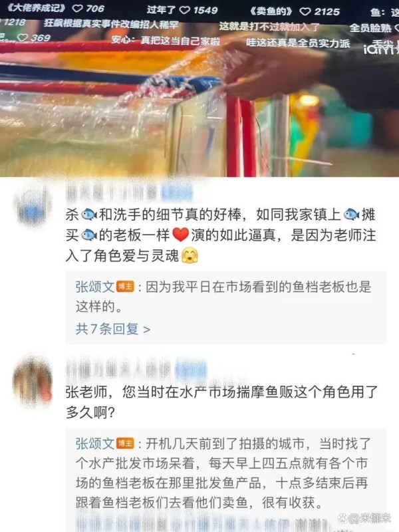Like the 《卖鱼的》 comment heart 2125
The height and width of the screenshot is (532, 399).
point(305,12)
